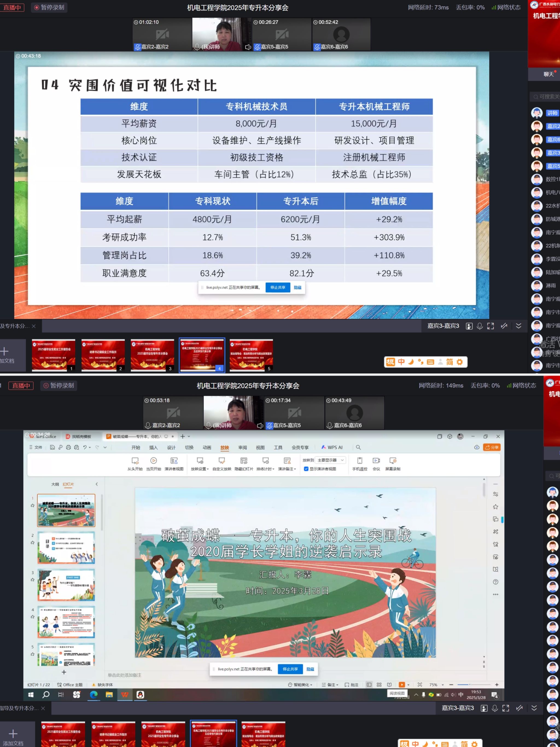Open the 审阅 ribbon tab
This screenshot has width=560, height=747.
242,447
